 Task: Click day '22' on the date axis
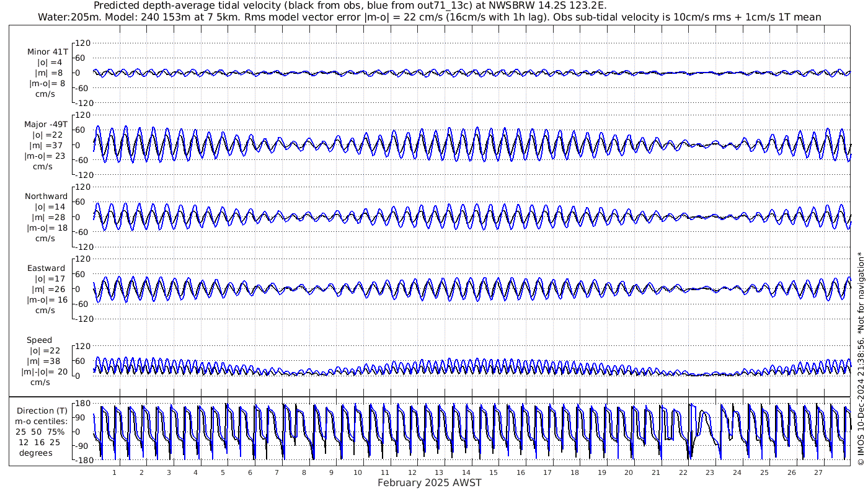[x=683, y=472]
